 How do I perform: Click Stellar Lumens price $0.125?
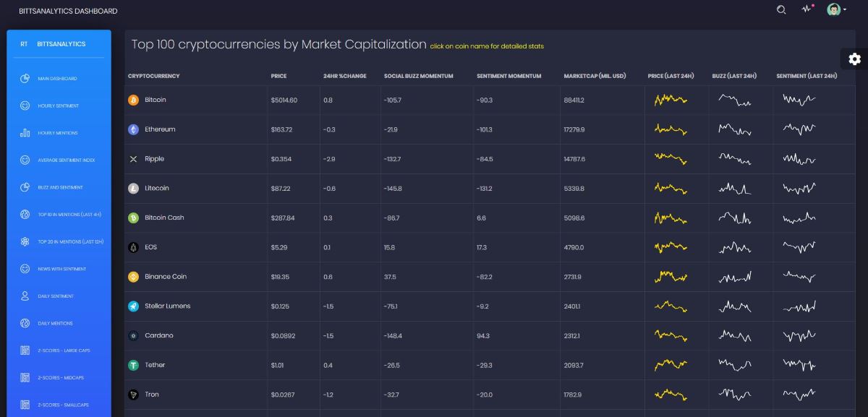(x=280, y=306)
